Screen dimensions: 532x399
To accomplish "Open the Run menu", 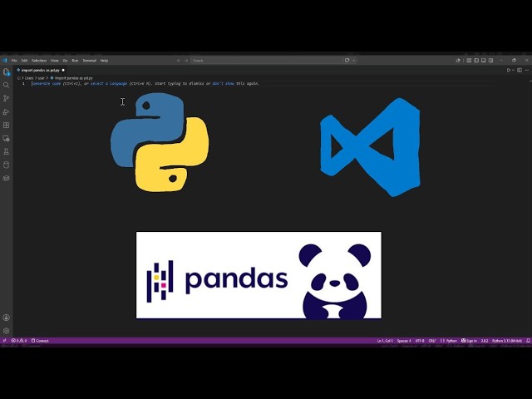I will click(x=75, y=61).
